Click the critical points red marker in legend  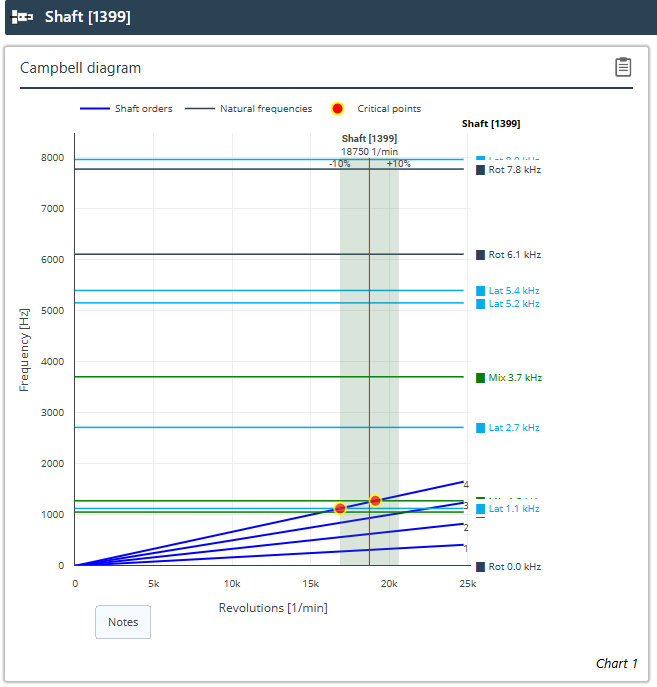click(338, 109)
